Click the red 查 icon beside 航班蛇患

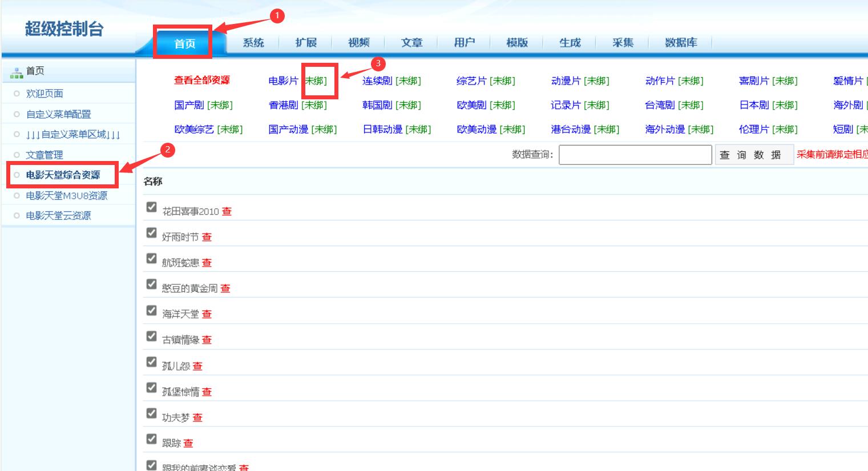(207, 263)
